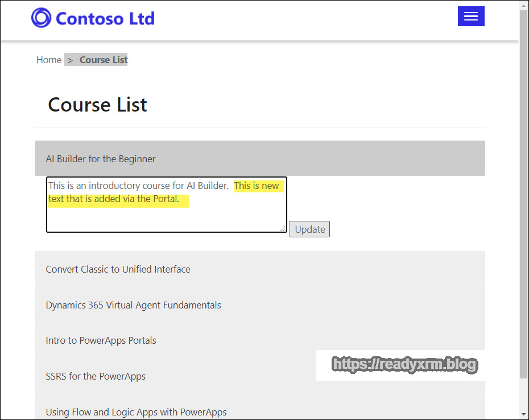
Task: Collapse AI Builder for the Beginner course
Action: pyautogui.click(x=101, y=159)
